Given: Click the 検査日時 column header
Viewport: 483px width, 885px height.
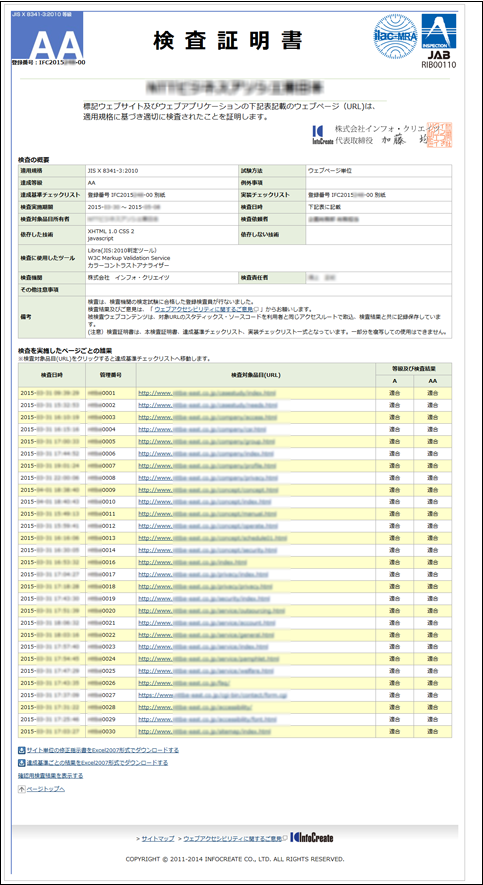Looking at the screenshot, I should (51, 375).
